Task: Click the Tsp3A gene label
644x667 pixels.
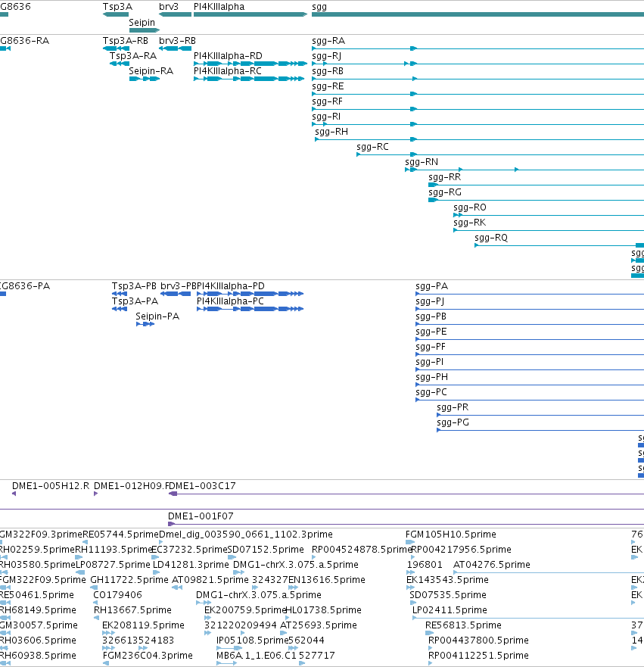Action: tap(118, 7)
